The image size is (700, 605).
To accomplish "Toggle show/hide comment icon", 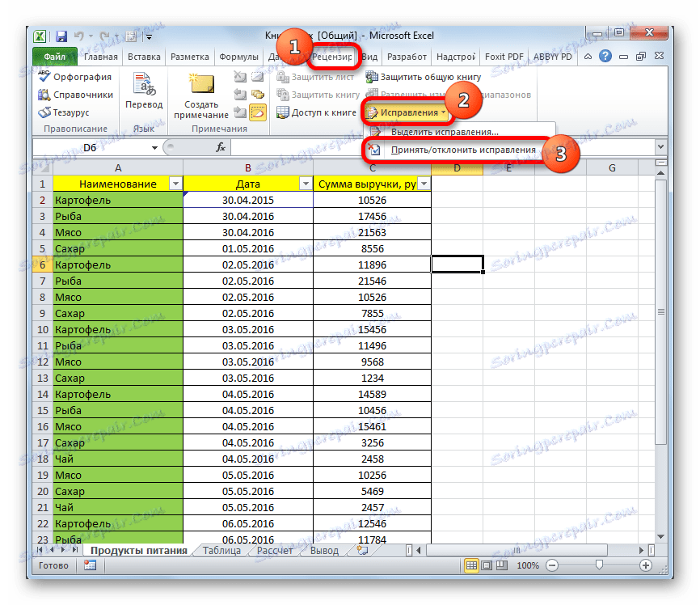I will tap(258, 77).
